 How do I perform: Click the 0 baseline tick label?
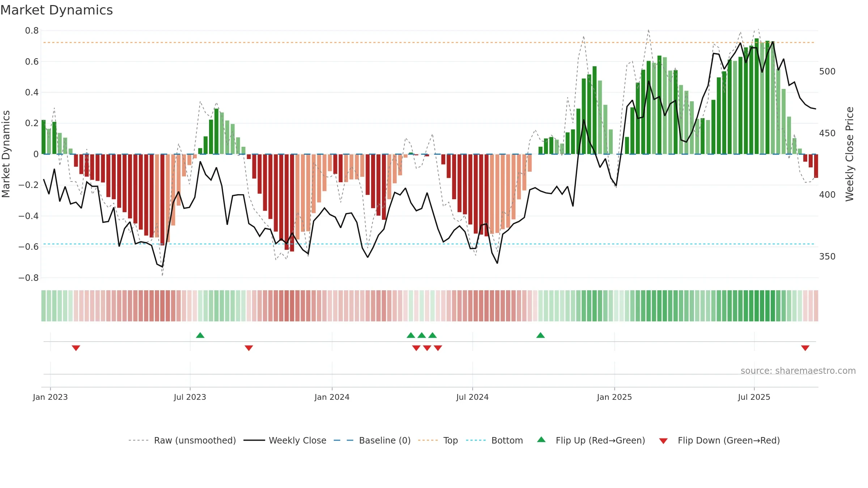pyautogui.click(x=36, y=154)
